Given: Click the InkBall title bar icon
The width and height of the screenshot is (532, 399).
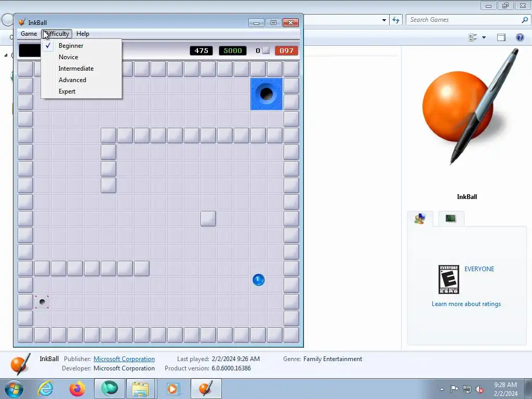Looking at the screenshot, I should point(22,22).
